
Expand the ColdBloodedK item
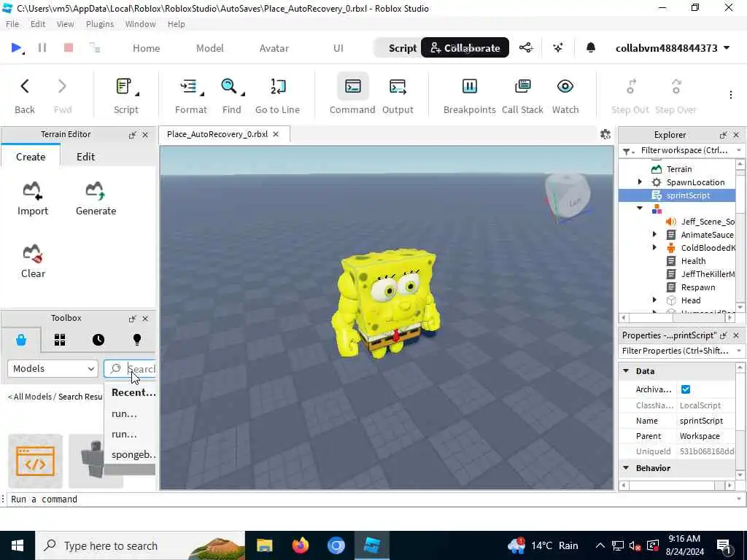click(x=654, y=248)
